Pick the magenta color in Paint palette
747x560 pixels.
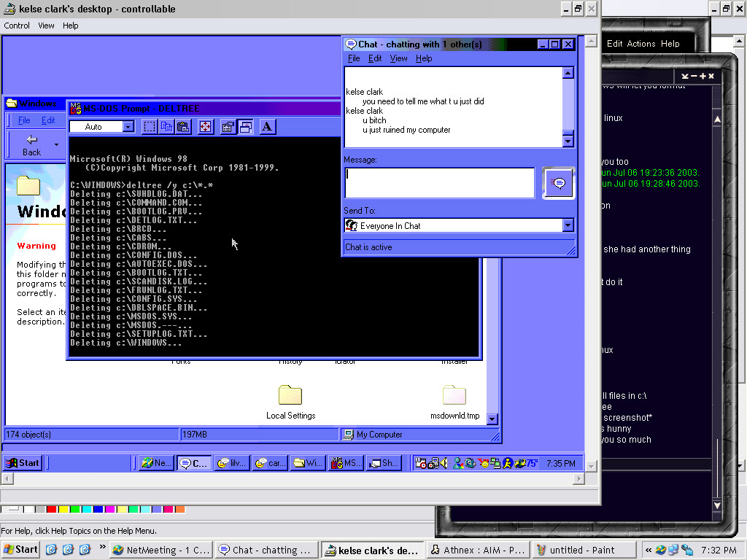(x=110, y=510)
